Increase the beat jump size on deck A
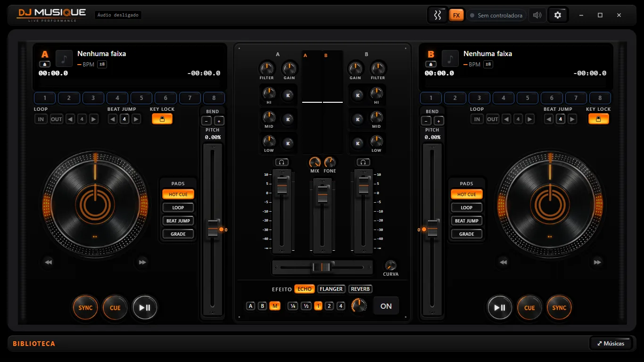Image resolution: width=644 pixels, height=362 pixels. [x=136, y=119]
